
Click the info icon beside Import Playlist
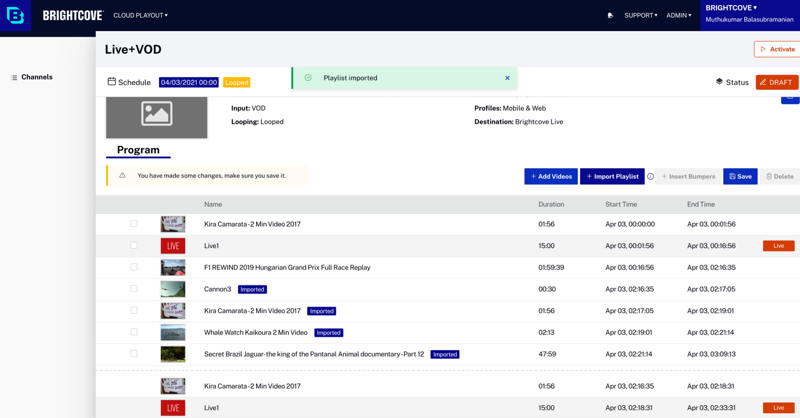[x=650, y=177]
